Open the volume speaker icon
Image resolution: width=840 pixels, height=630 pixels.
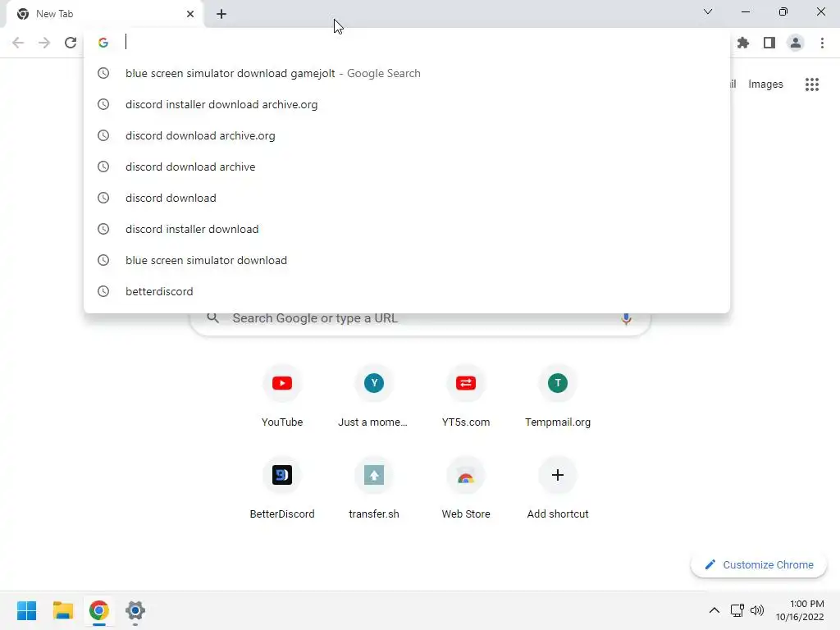757,610
